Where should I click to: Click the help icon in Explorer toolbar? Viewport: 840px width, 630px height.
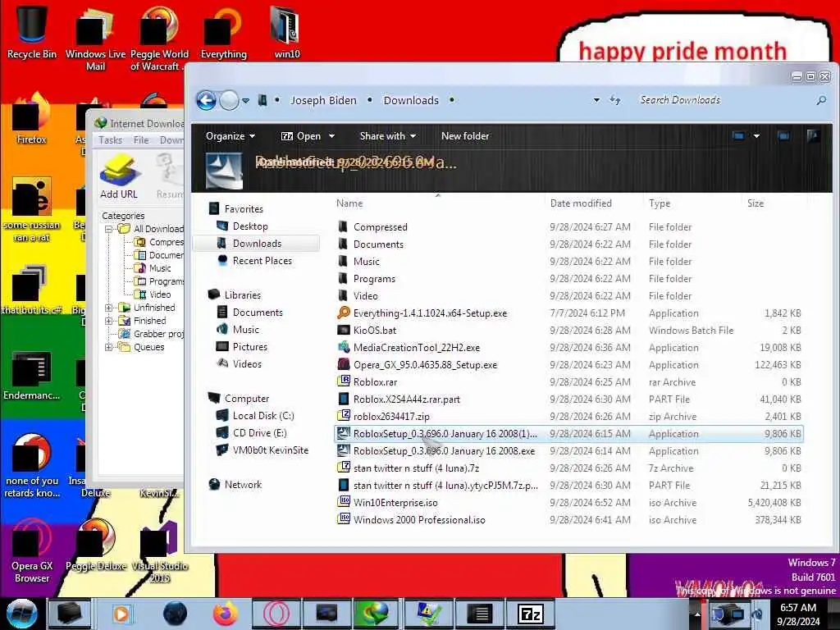[813, 136]
